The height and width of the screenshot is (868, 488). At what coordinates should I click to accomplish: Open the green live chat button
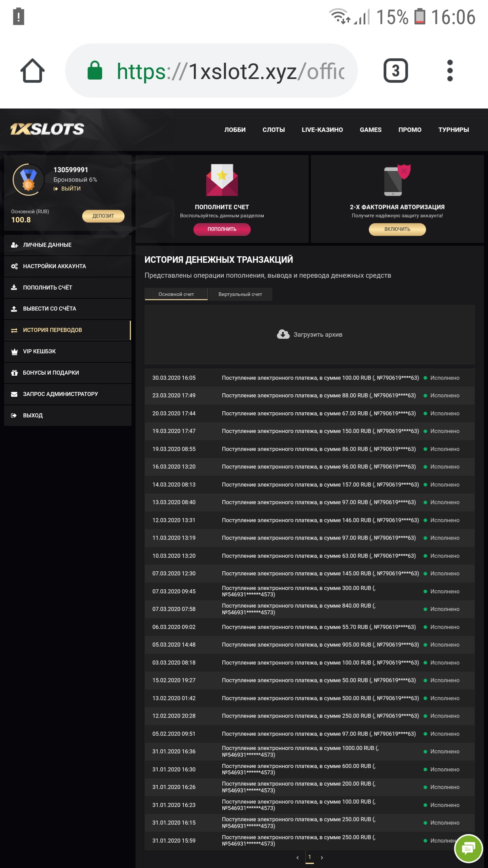(468, 848)
